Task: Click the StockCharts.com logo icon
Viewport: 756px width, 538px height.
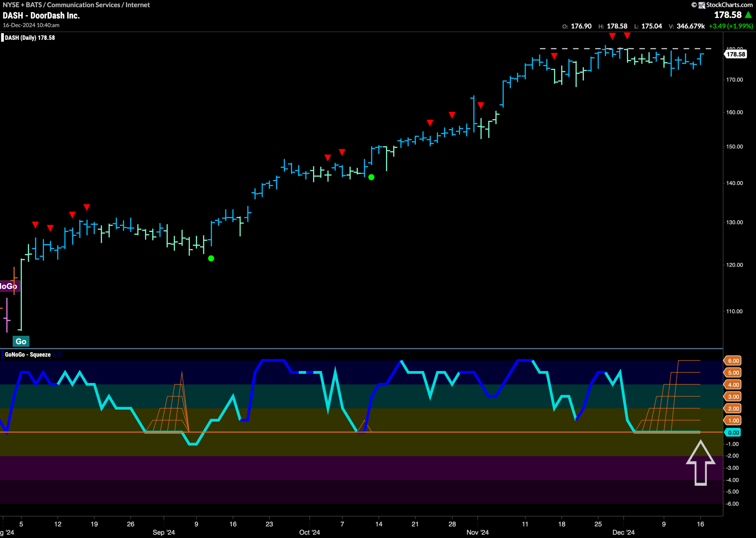Action: 702,5
